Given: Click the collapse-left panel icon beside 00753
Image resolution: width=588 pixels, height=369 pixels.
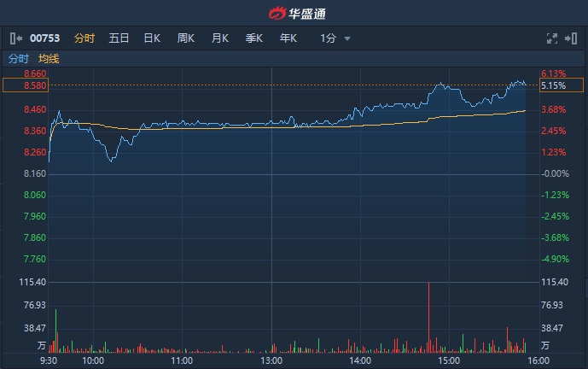Looking at the screenshot, I should 15,38.
